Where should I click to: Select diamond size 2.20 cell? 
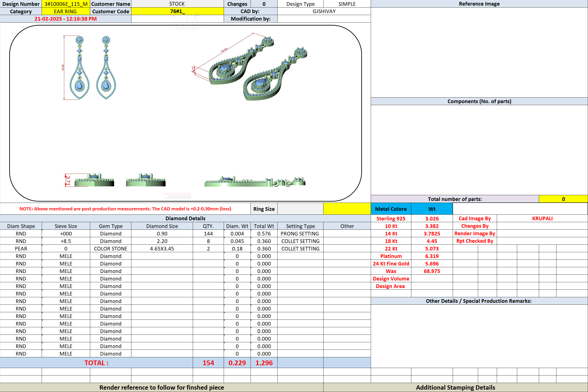pos(162,241)
